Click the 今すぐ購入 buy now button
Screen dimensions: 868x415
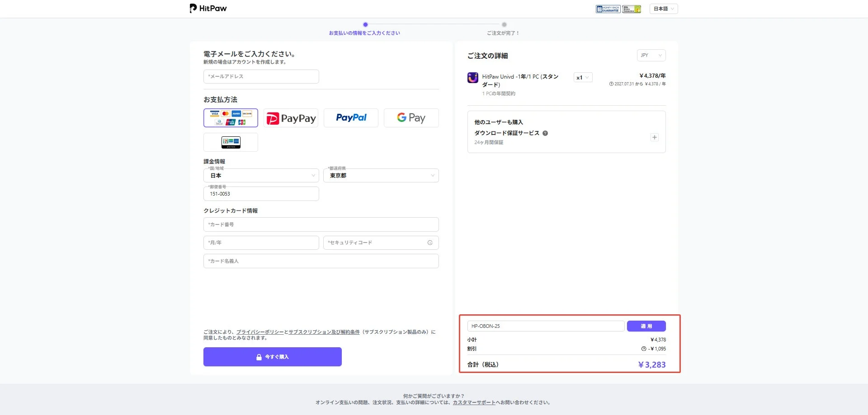tap(272, 357)
